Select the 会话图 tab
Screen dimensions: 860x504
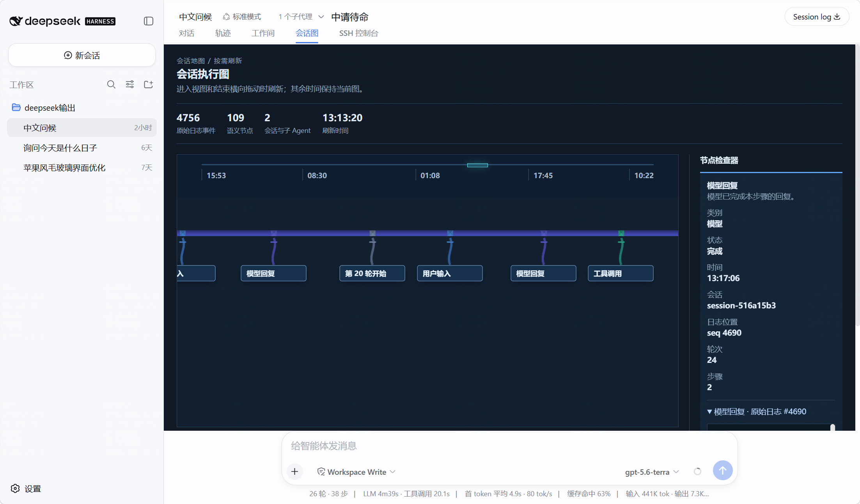307,33
